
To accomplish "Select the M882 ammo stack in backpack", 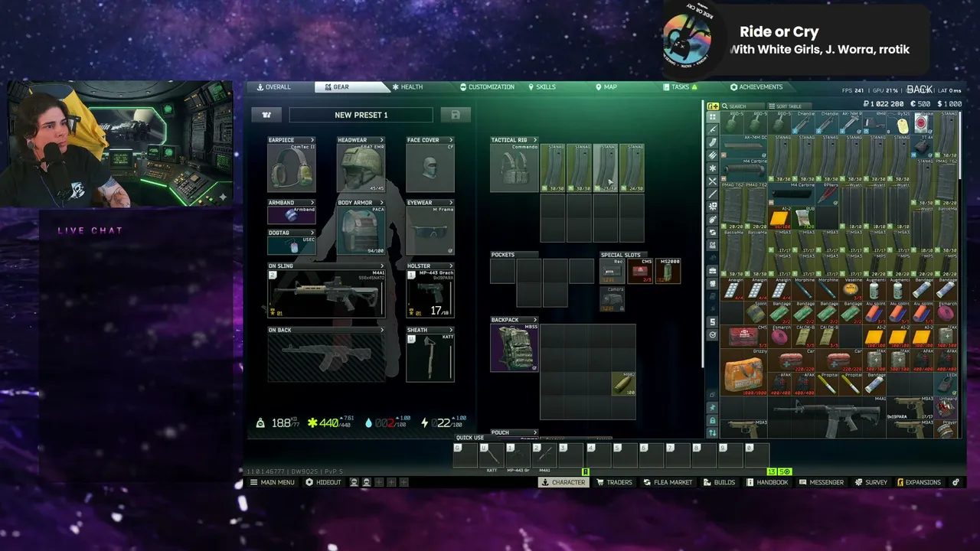I will [x=624, y=383].
